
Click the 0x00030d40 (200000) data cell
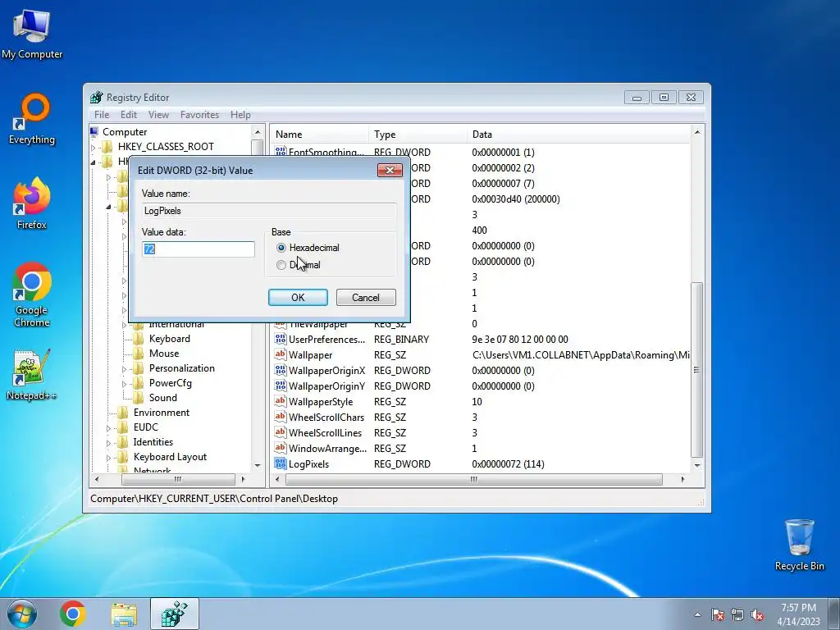tap(516, 199)
